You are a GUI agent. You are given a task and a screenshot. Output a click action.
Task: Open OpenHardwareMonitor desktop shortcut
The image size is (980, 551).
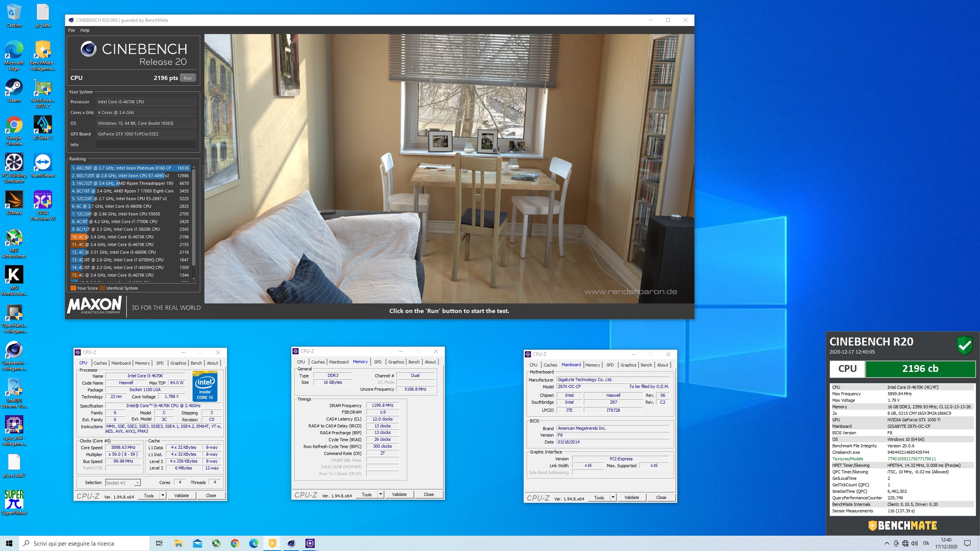pos(14,318)
